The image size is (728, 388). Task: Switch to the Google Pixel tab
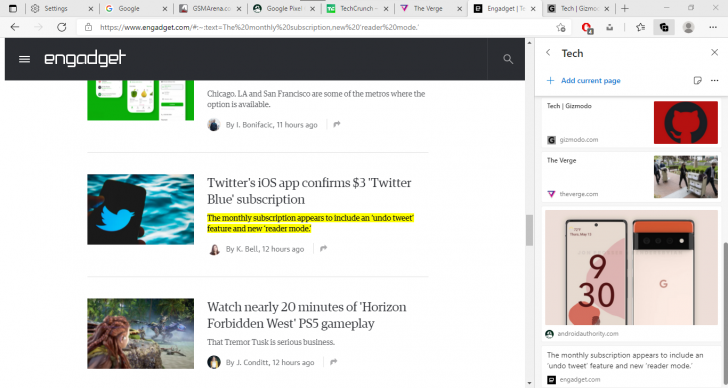click(x=284, y=8)
